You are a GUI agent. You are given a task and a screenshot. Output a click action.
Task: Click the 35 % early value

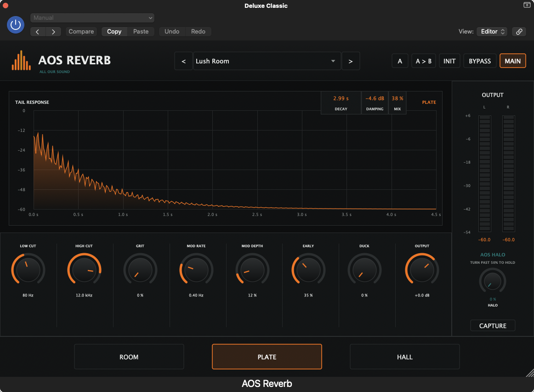click(x=308, y=295)
